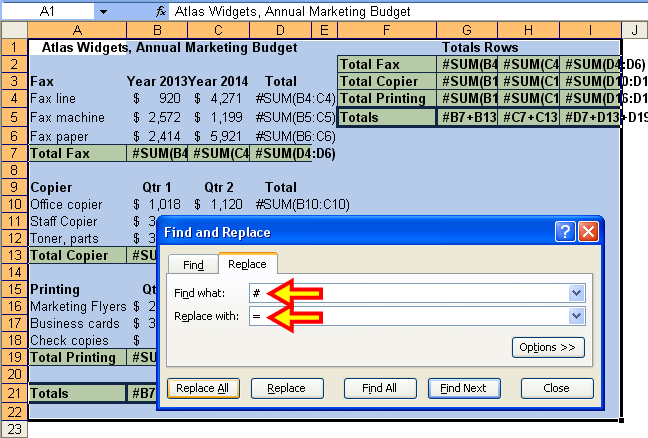The height and width of the screenshot is (438, 648).
Task: Click 'Staff Copier' cell
Action: coord(77,221)
